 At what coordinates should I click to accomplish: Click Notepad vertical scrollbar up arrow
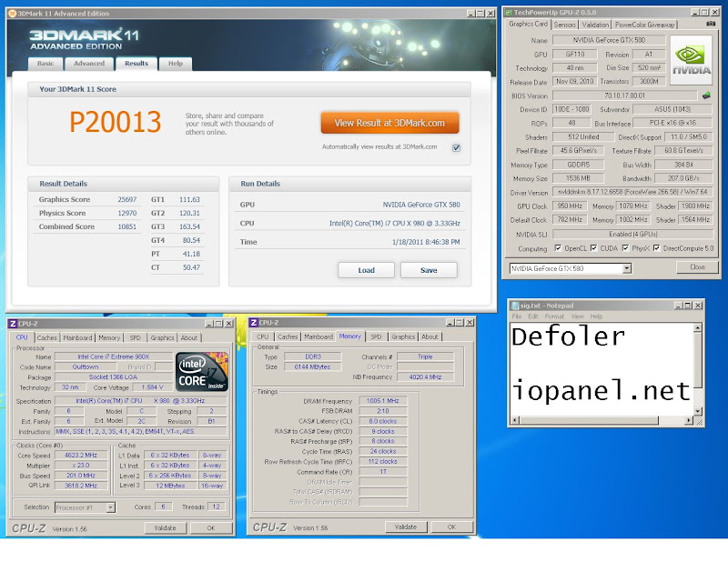click(697, 328)
